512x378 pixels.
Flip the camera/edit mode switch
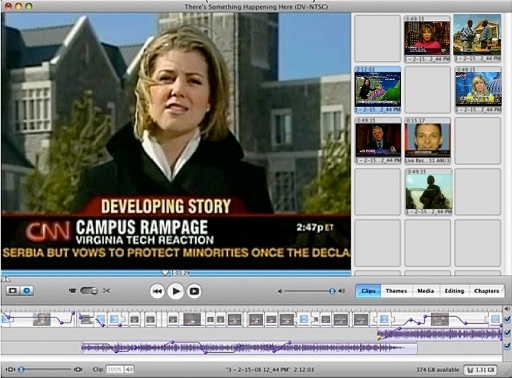tap(89, 291)
